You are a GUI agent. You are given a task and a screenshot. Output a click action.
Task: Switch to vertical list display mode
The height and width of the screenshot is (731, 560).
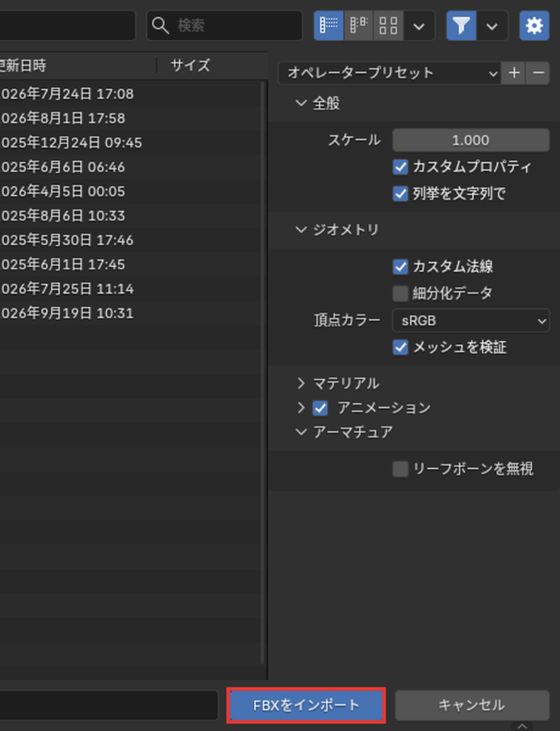coord(329,25)
